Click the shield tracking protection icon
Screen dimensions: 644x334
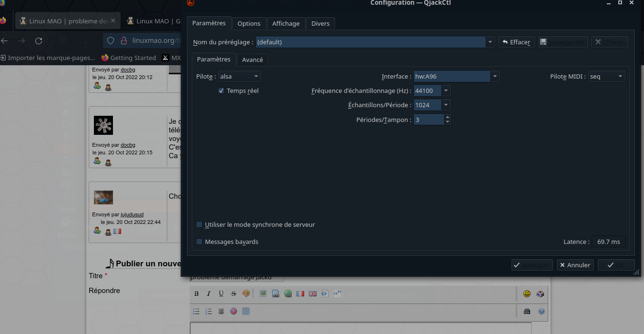(110, 41)
